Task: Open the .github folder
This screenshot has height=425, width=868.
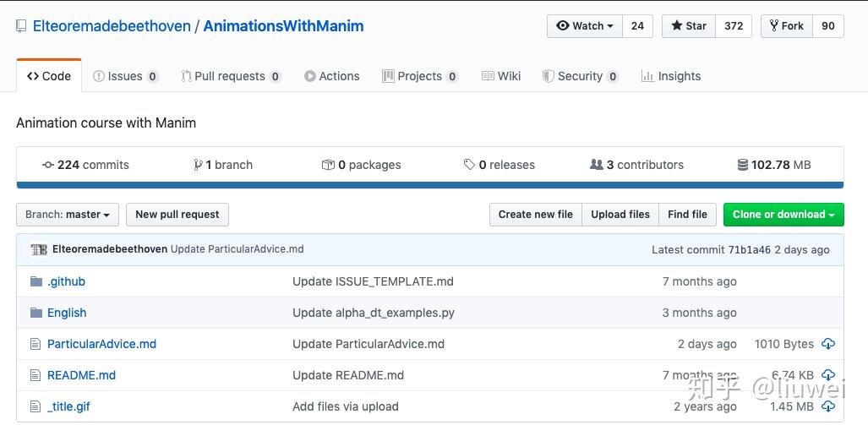Action: [x=67, y=281]
